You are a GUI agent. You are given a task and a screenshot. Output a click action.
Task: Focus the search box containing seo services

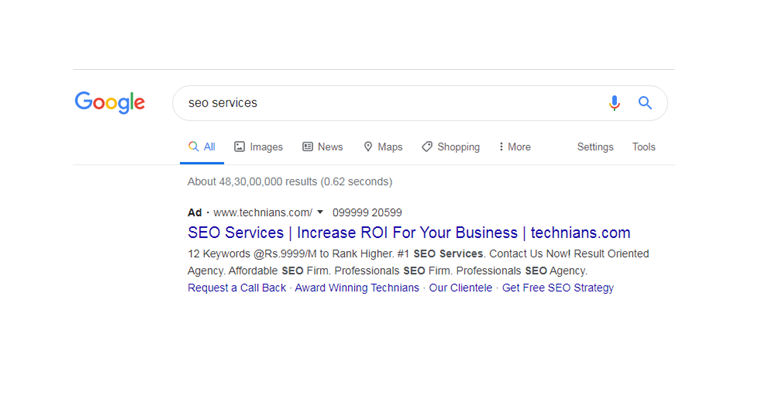(x=420, y=103)
